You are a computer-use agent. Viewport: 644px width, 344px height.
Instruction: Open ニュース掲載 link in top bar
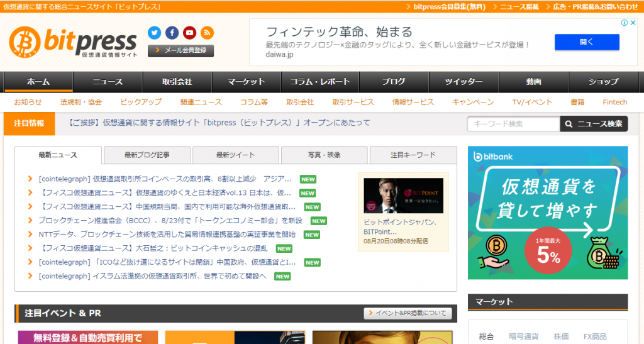tap(519, 6)
